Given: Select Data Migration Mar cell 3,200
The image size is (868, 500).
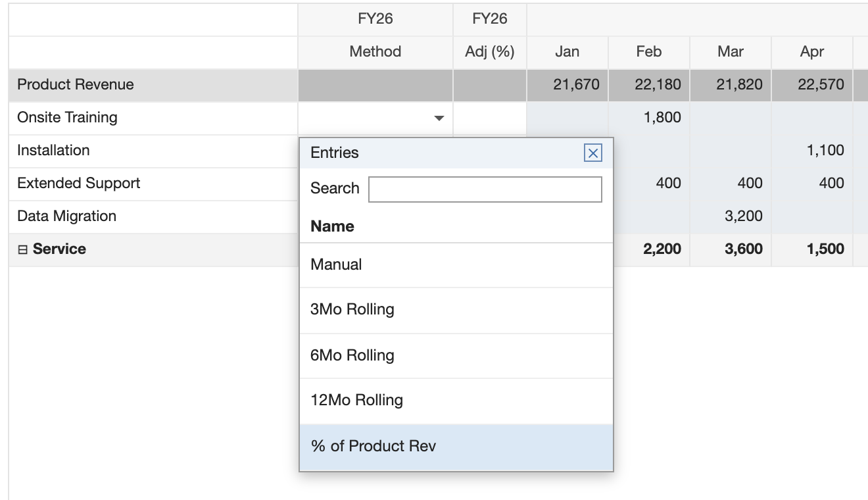Looking at the screenshot, I should [x=731, y=216].
